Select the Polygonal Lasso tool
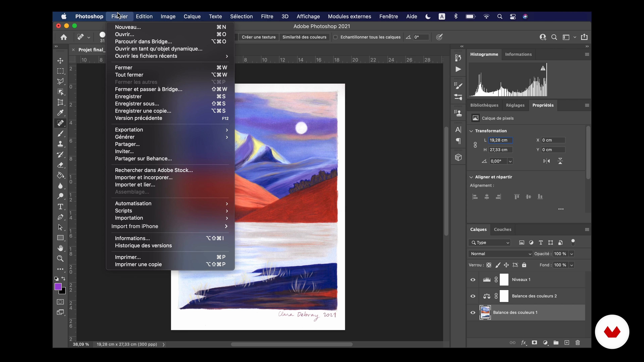This screenshot has width=644, height=362. tap(60, 81)
